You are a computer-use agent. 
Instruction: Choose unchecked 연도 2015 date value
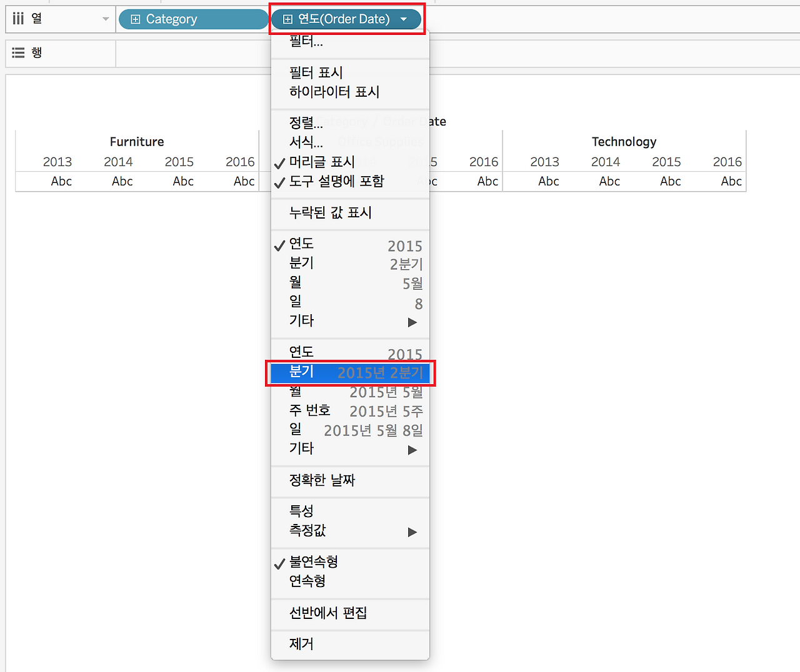[350, 353]
